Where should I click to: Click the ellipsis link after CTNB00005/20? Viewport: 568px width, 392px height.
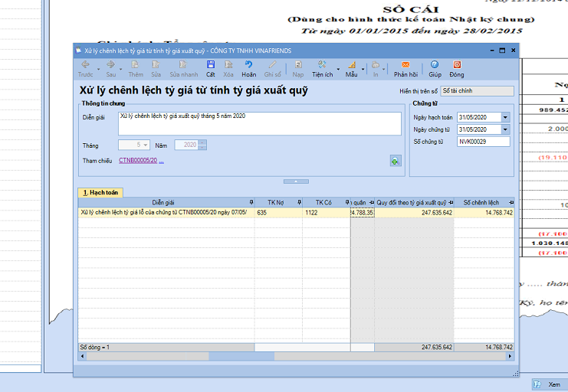click(161, 161)
